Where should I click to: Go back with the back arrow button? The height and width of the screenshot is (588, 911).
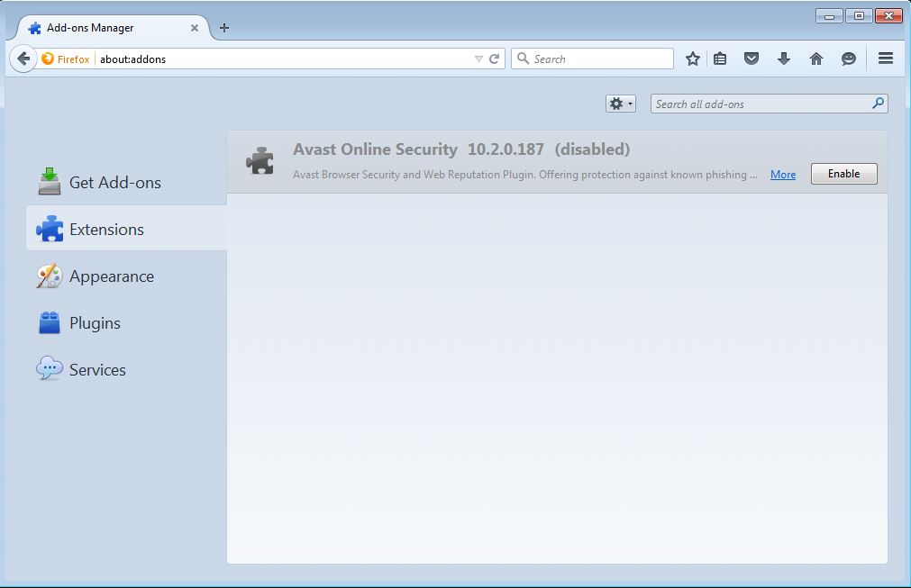point(23,59)
